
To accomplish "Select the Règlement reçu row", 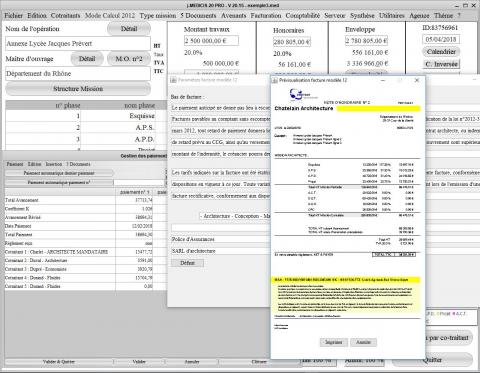I will (79, 243).
